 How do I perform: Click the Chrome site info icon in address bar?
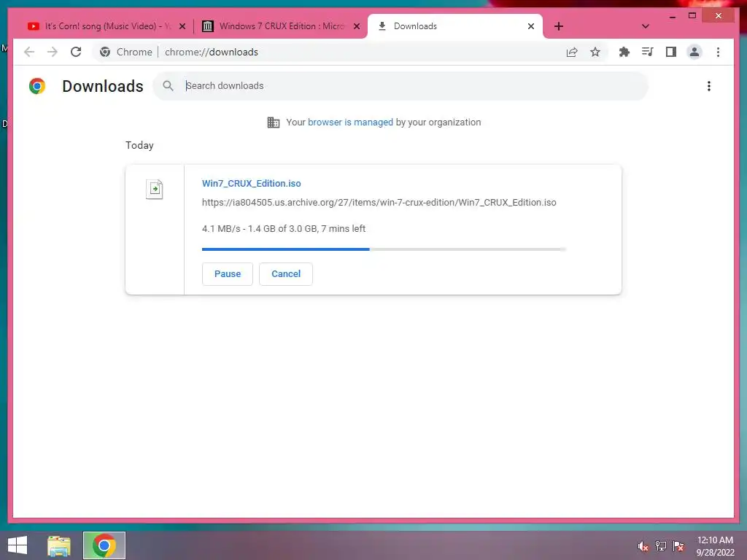tap(105, 52)
